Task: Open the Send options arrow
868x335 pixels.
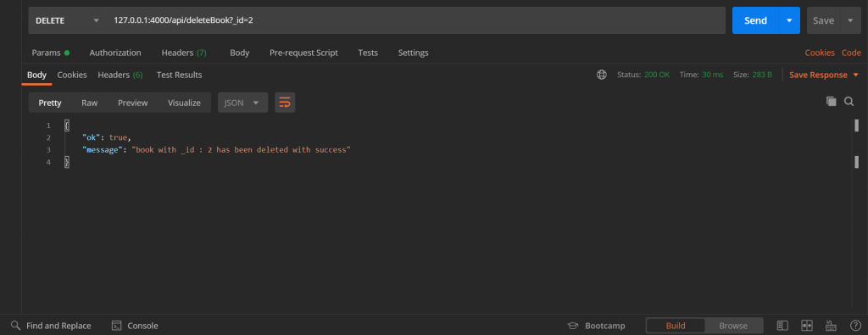Action: (x=789, y=20)
